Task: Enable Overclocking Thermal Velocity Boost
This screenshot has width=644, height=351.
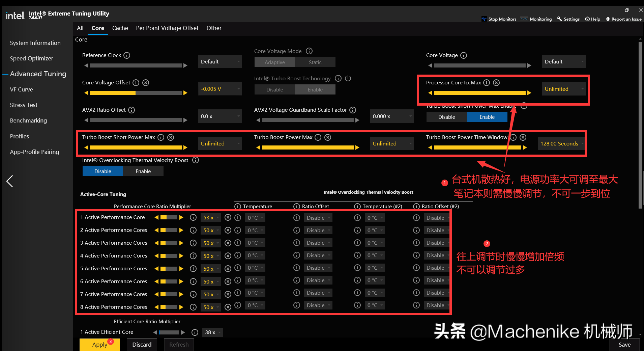Action: coord(143,171)
